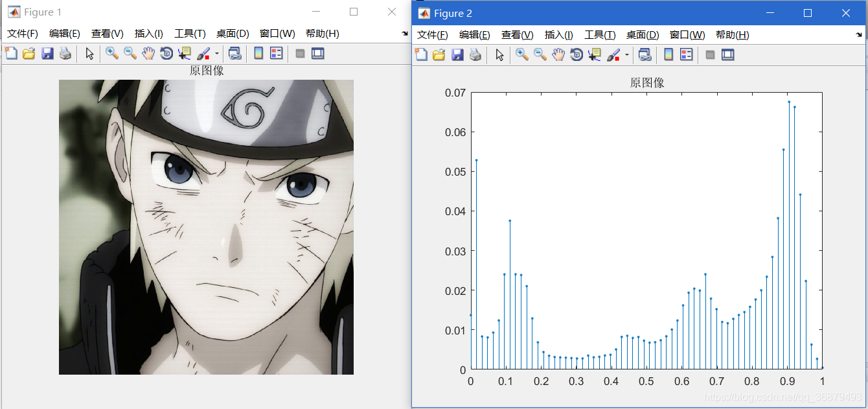Enable Rotate 3D tool in Figure 2
The height and width of the screenshot is (409, 868).
[577, 54]
